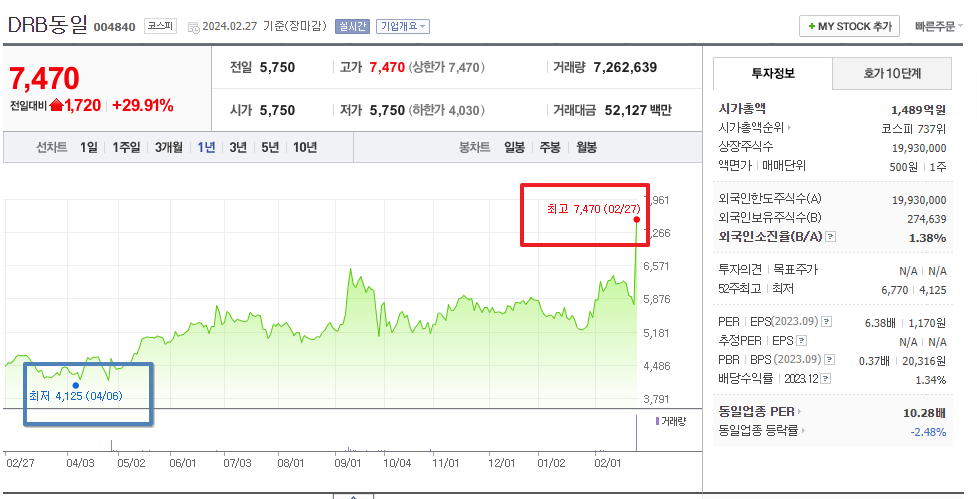Select the 1주일 line chart period
Viewport: 977px width, 499px height.
(x=126, y=148)
